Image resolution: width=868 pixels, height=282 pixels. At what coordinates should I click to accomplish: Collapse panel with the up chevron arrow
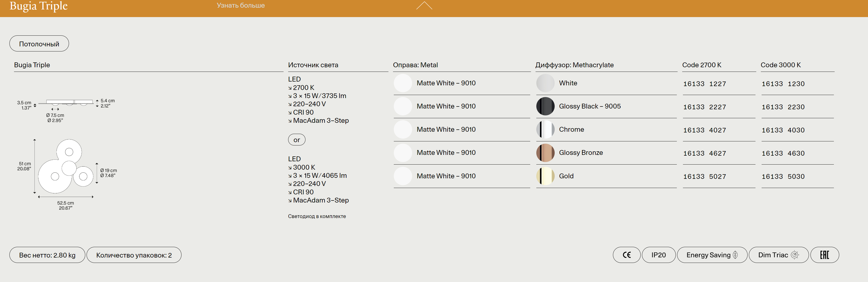click(x=424, y=6)
